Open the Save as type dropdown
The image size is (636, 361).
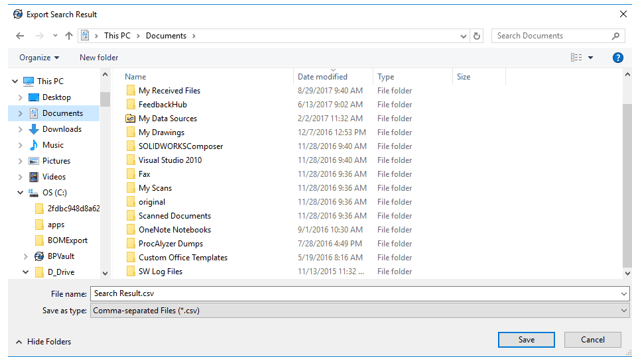[360, 311]
